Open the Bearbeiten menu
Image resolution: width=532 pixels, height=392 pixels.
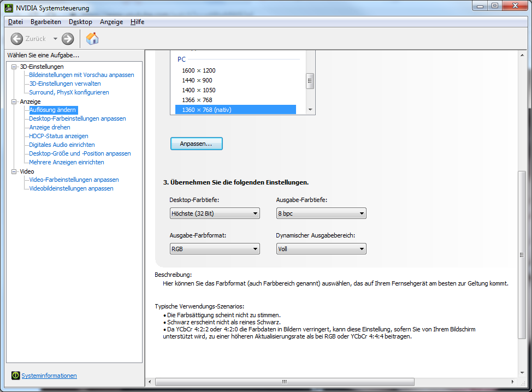[46, 22]
